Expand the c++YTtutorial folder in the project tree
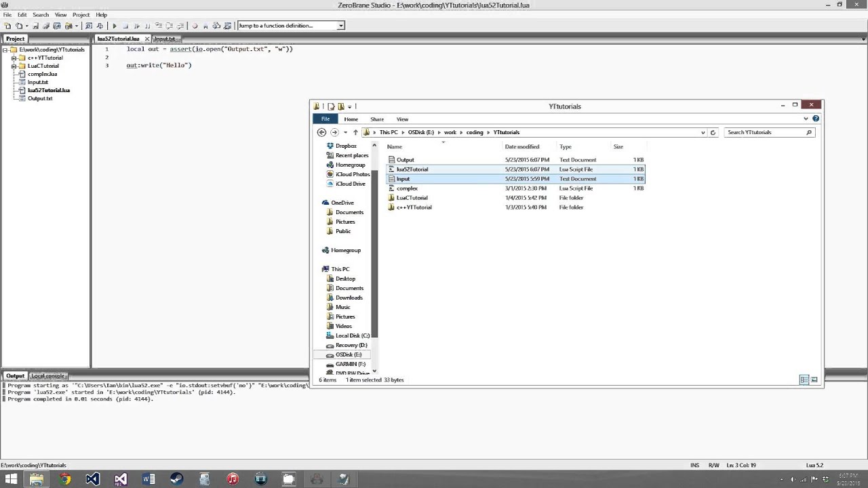The height and width of the screenshot is (488, 868). pos(14,58)
